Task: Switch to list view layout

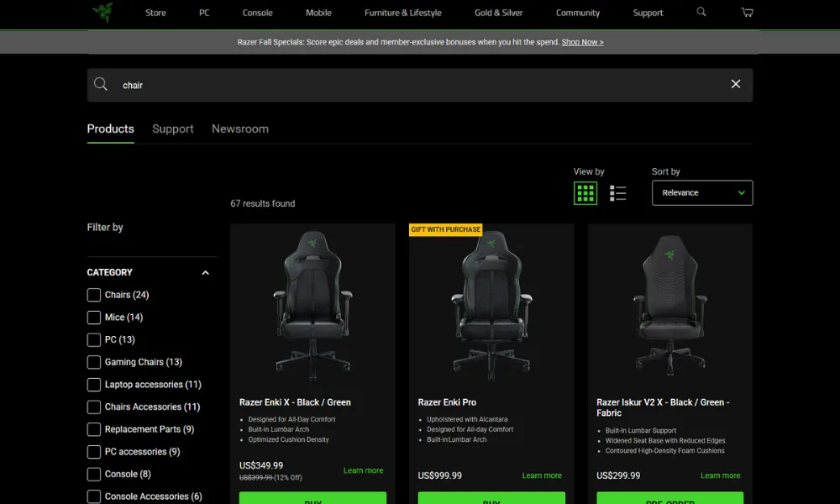Action: (x=618, y=193)
